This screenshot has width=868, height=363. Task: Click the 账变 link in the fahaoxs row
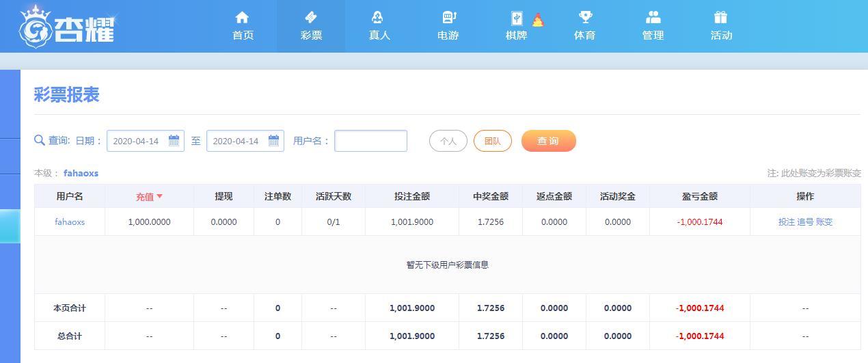tap(824, 221)
